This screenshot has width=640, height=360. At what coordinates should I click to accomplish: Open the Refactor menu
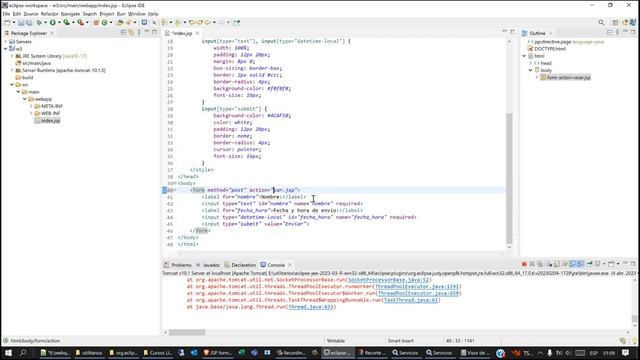49,14
